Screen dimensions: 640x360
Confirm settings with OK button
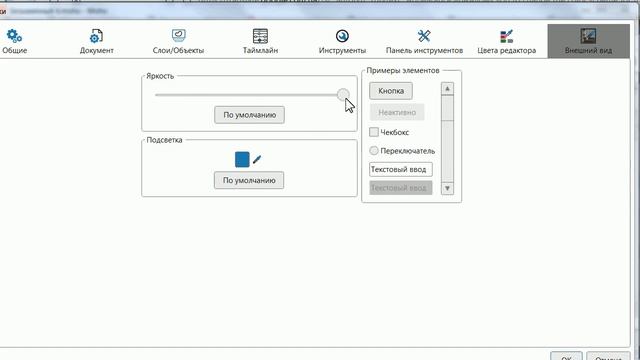point(566,356)
